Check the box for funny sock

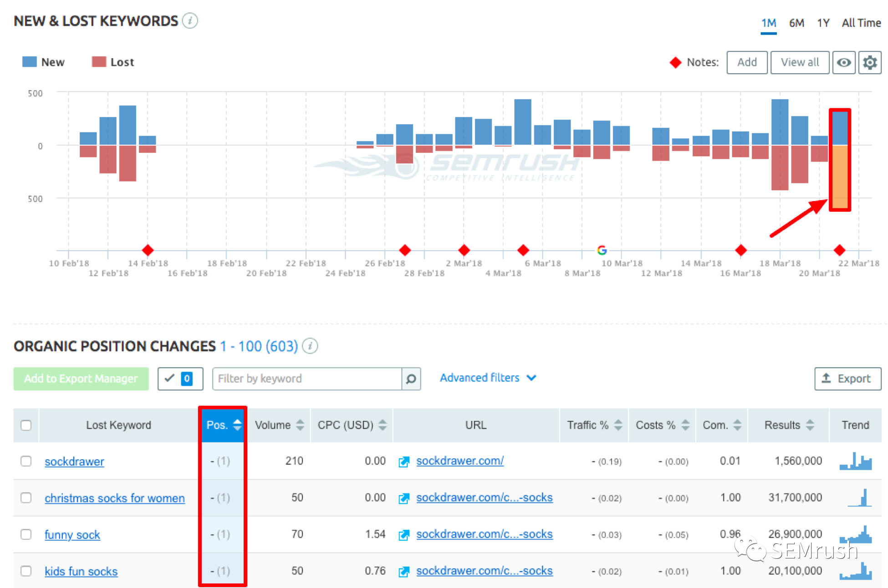pyautogui.click(x=26, y=534)
